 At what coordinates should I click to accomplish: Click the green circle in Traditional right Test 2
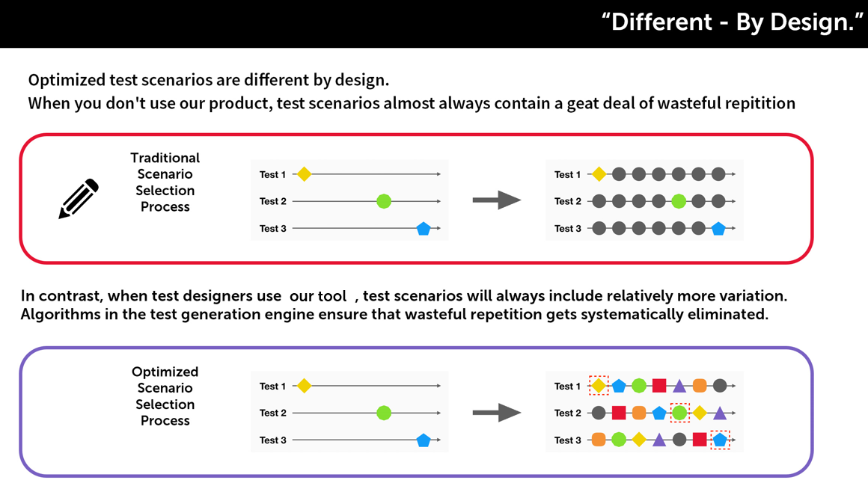679,201
